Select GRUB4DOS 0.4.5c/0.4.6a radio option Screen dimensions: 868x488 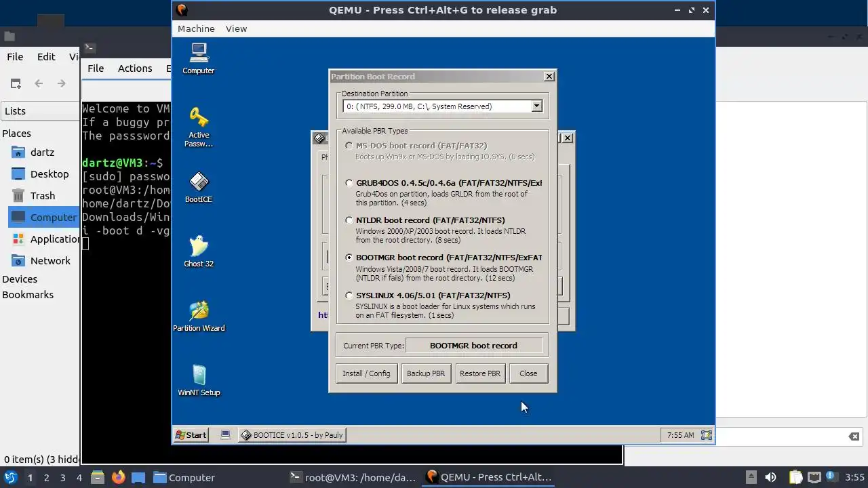point(349,183)
